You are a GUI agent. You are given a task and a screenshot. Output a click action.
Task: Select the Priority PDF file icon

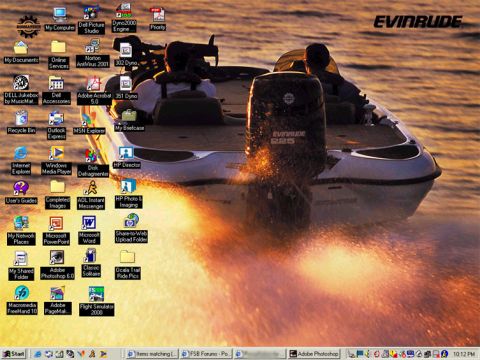[x=157, y=19]
